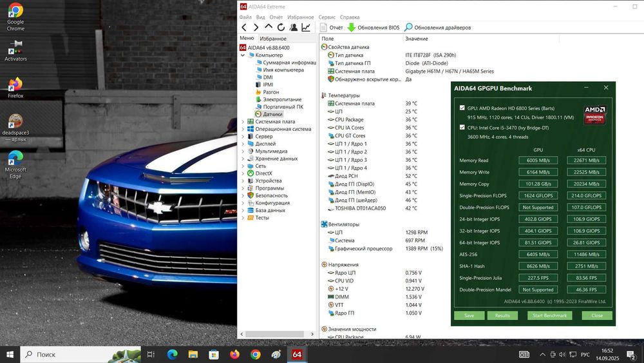The height and width of the screenshot is (363, 644).
Task: Open the Отчёт menu in menu bar
Action: coord(276,17)
